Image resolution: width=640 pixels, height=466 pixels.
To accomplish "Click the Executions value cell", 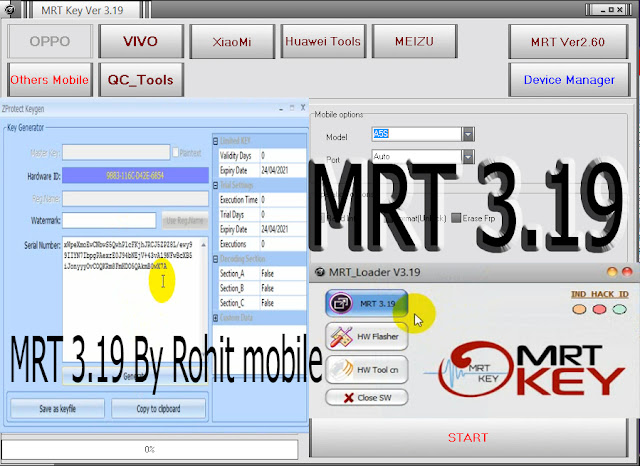I will tap(283, 244).
